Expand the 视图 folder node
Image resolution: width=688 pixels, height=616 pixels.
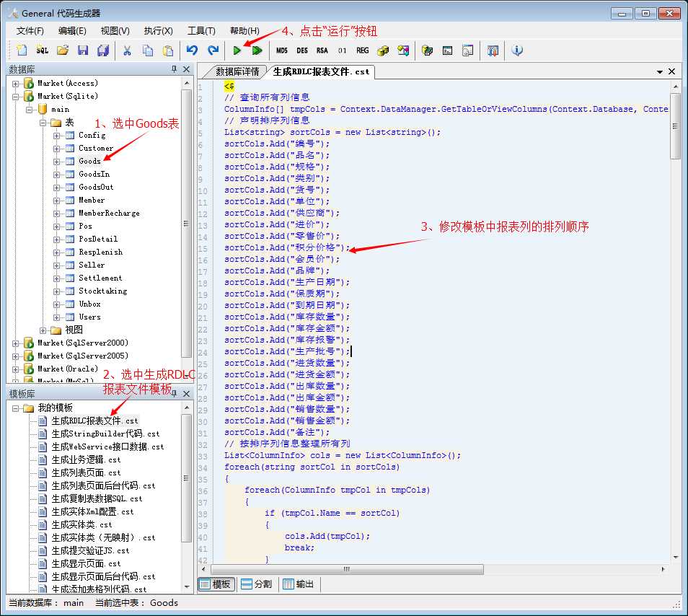pyautogui.click(x=43, y=330)
